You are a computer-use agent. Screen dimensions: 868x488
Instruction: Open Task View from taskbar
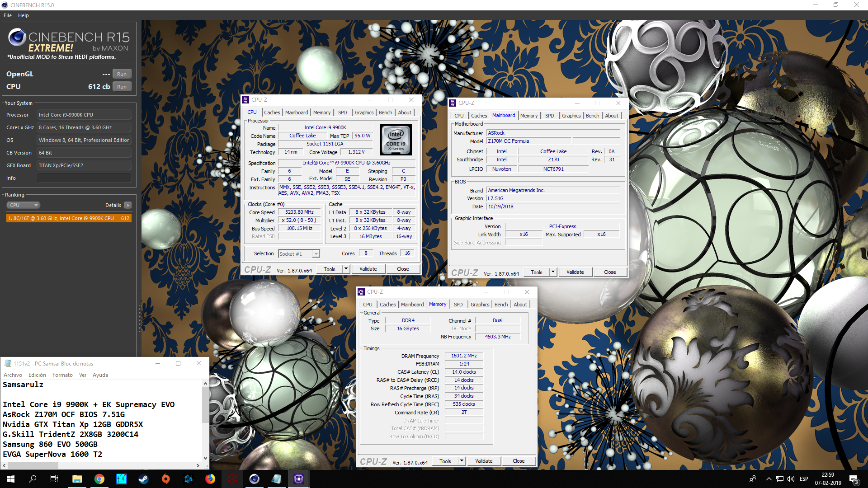[54, 479]
